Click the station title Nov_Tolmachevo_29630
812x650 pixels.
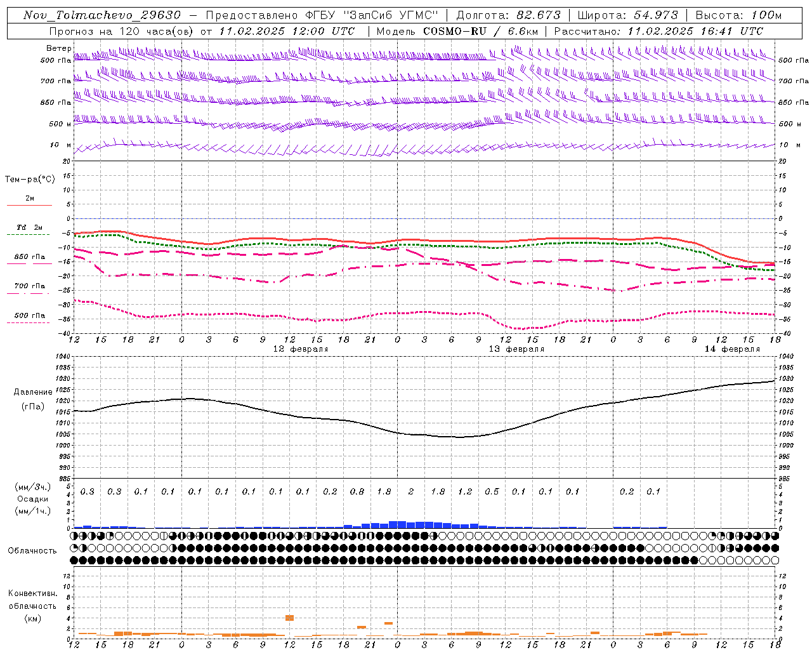pos(101,15)
